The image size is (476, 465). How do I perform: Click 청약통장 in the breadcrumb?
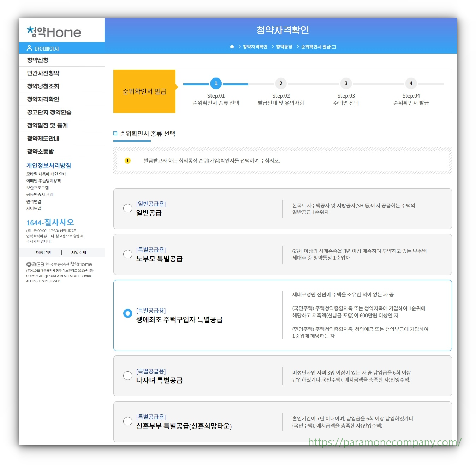click(x=284, y=47)
